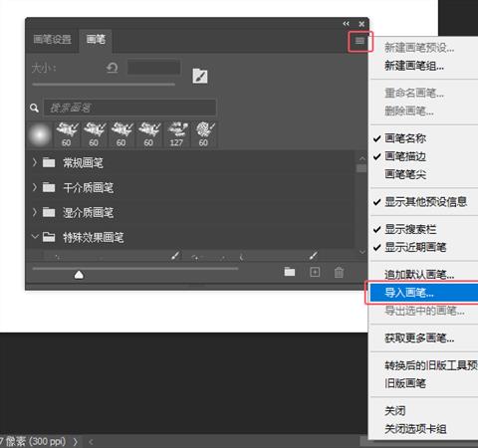Choose 新建画笔组... from the menu
Screen dimensions: 478x448
point(414,66)
